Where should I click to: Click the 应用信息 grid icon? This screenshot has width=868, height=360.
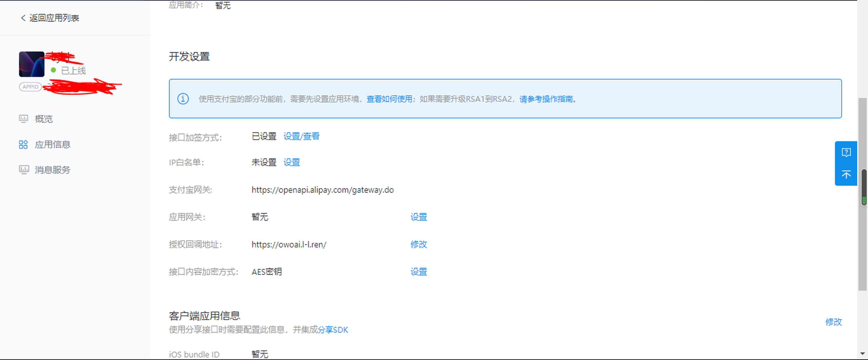23,144
